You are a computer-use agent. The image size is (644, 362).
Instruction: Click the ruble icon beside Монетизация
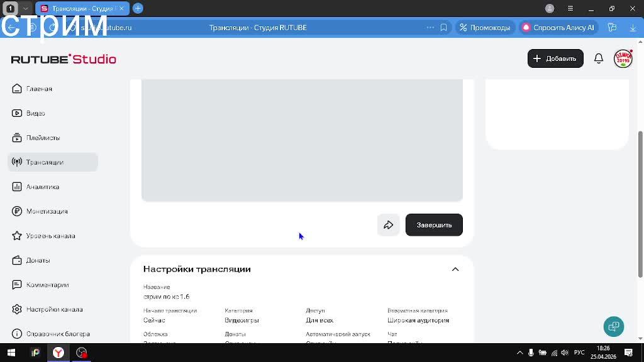point(17,211)
